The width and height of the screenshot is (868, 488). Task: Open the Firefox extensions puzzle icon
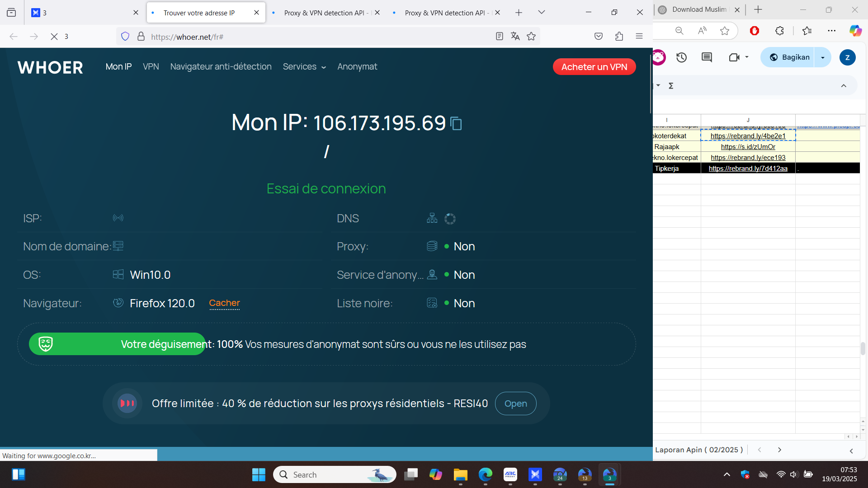619,37
